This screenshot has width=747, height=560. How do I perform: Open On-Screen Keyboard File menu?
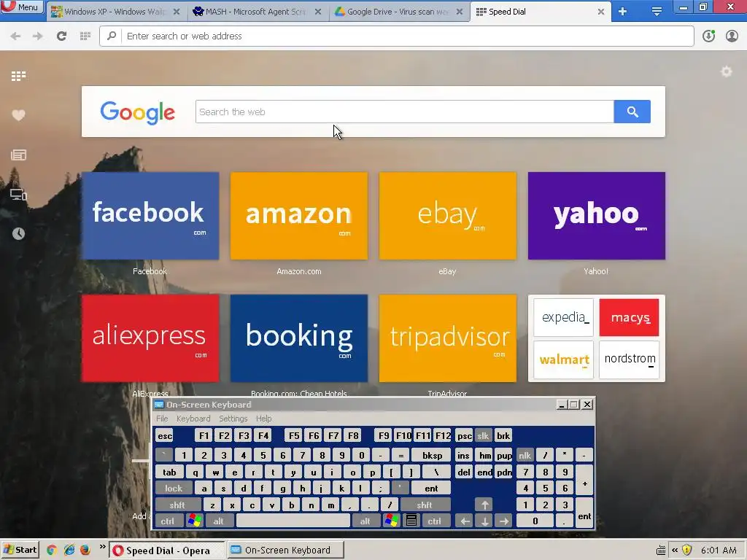click(x=162, y=419)
